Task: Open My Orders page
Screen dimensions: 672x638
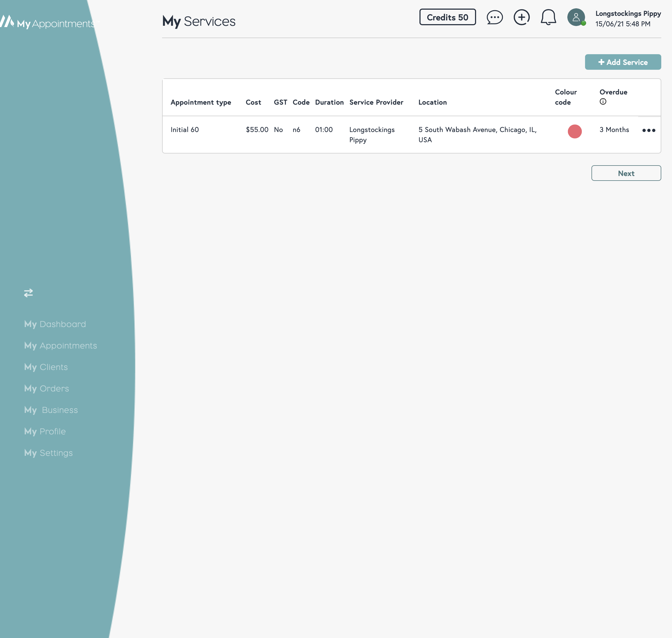Action: point(47,388)
